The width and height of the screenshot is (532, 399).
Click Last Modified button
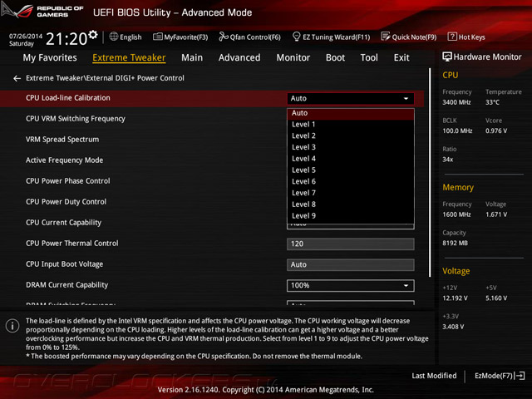tap(434, 376)
